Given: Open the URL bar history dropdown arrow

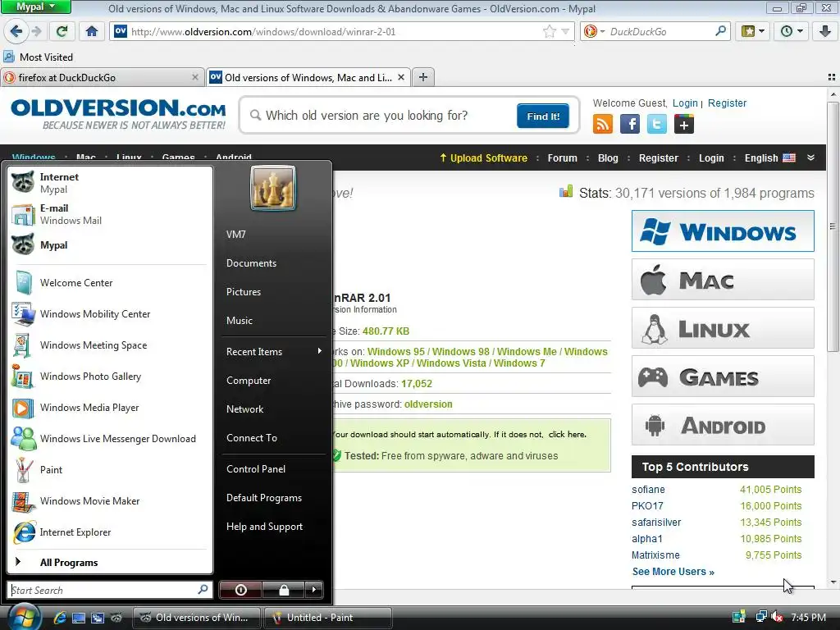Looking at the screenshot, I should (565, 32).
